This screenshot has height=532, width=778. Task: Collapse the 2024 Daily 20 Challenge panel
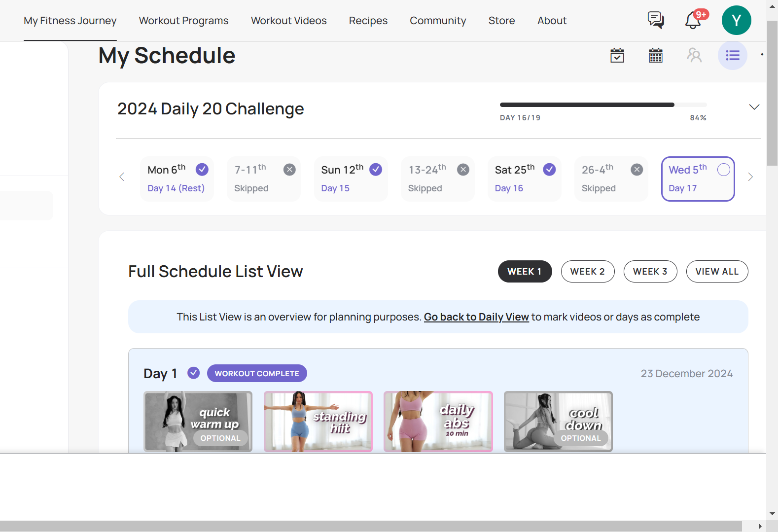click(x=754, y=107)
